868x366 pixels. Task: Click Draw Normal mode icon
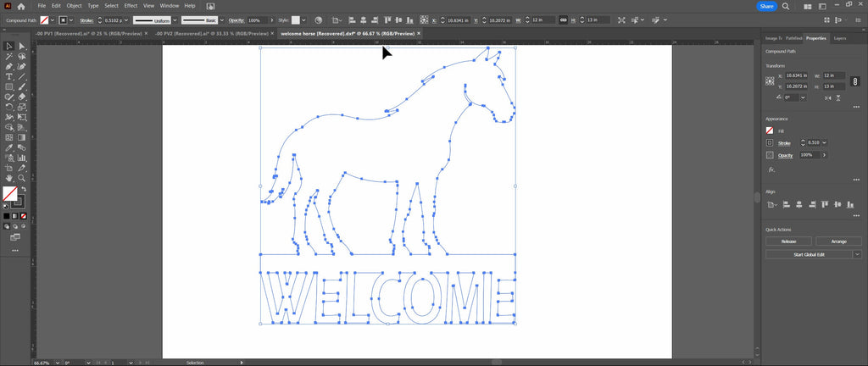click(7, 226)
